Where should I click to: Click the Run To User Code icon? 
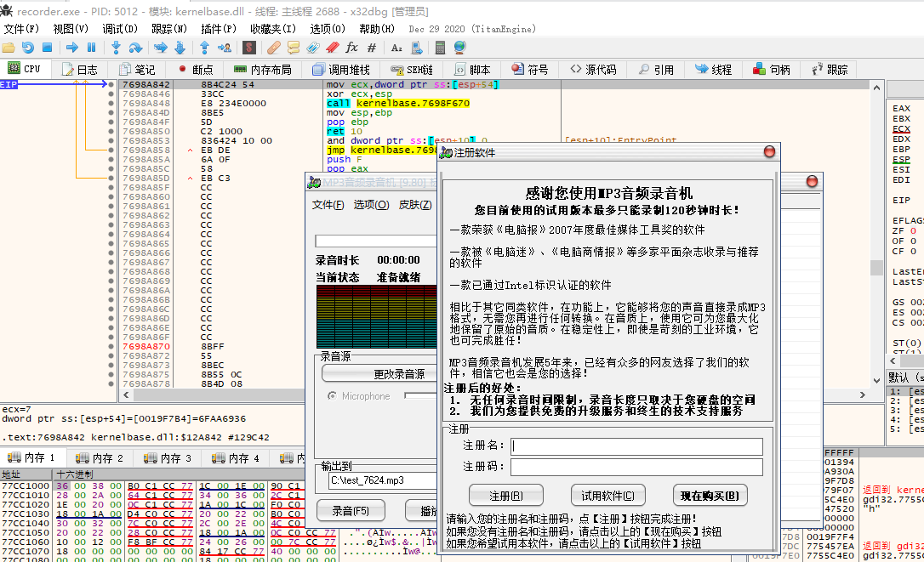coord(224,48)
